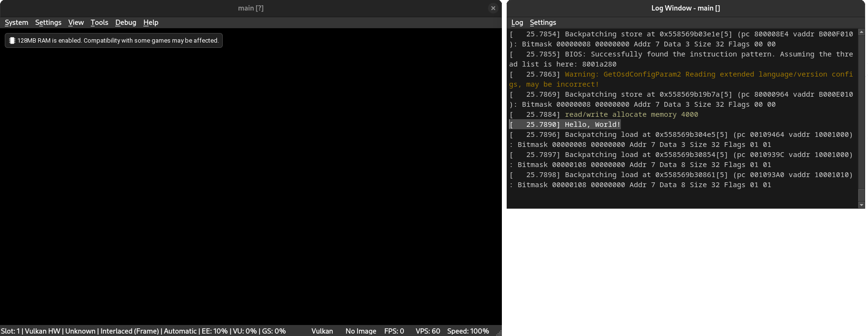
Task: Click the log window scrollbar thumb
Action: pos(861,195)
